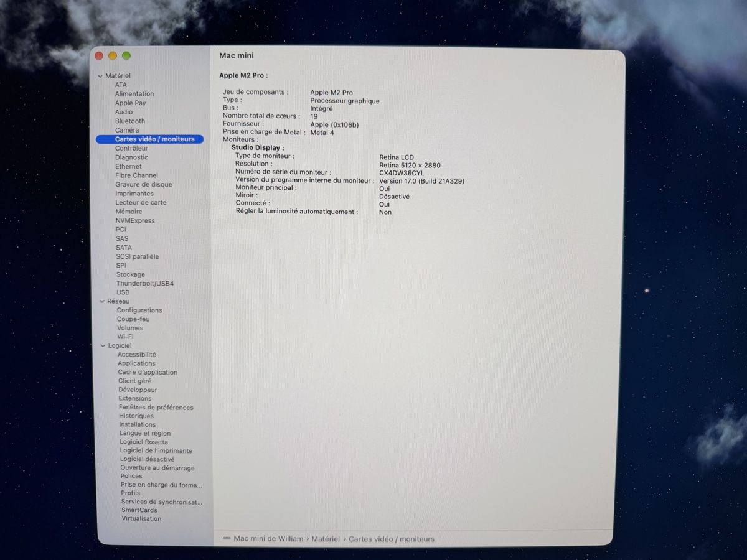Select Installations entry
The height and width of the screenshot is (560, 747).
(138, 424)
